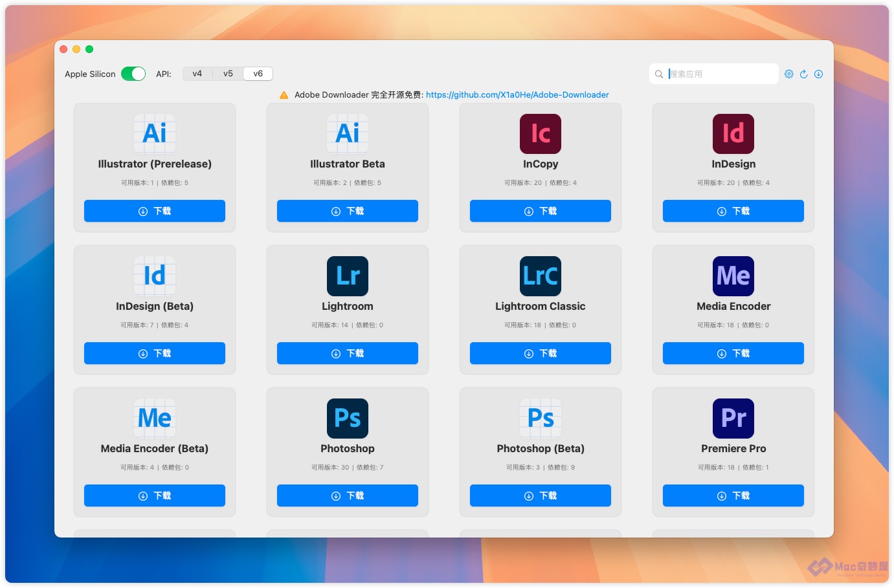
Task: Open the download manager icon at top right
Action: tap(818, 74)
